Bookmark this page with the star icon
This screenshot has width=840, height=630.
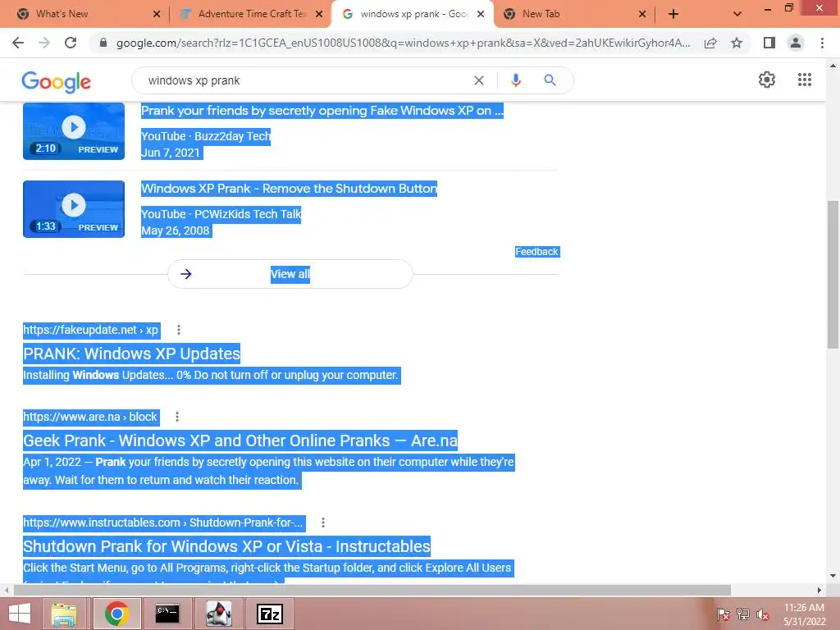(737, 43)
